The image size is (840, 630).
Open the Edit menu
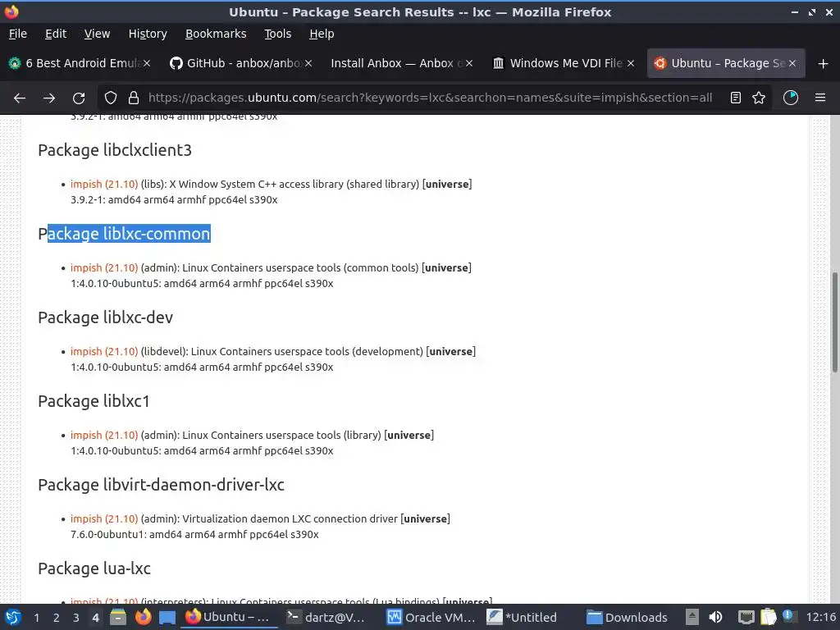pyautogui.click(x=56, y=34)
